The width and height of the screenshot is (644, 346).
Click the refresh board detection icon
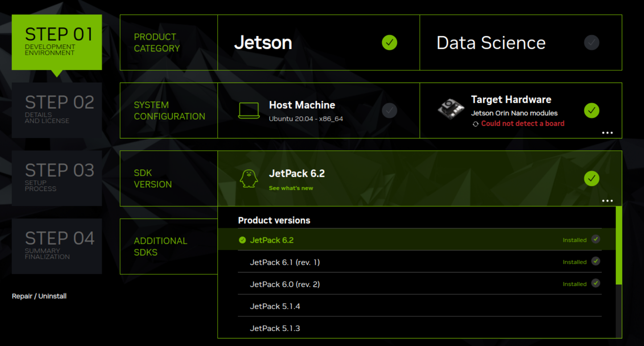pos(475,124)
